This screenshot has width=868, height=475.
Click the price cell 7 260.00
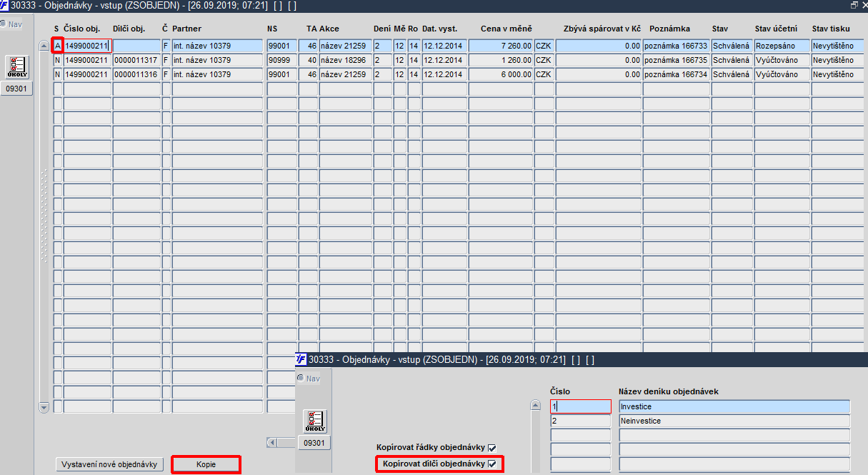[x=500, y=46]
